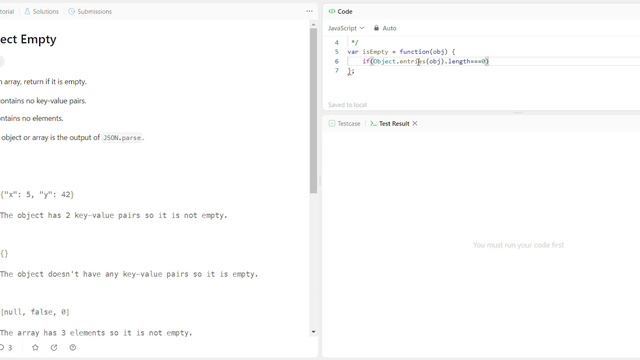
Task: Click the star favorite icon
Action: coord(36,347)
